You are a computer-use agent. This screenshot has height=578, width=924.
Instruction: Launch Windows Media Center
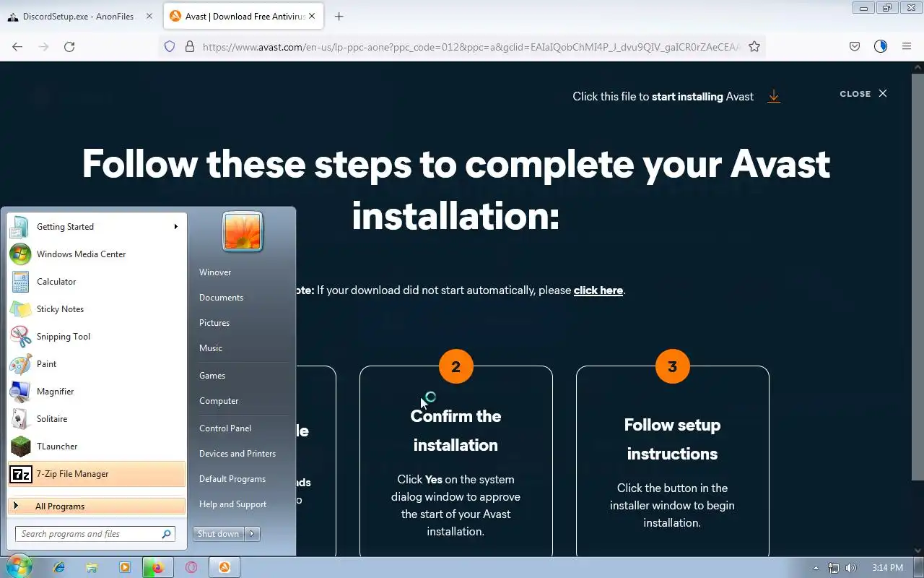96,254
